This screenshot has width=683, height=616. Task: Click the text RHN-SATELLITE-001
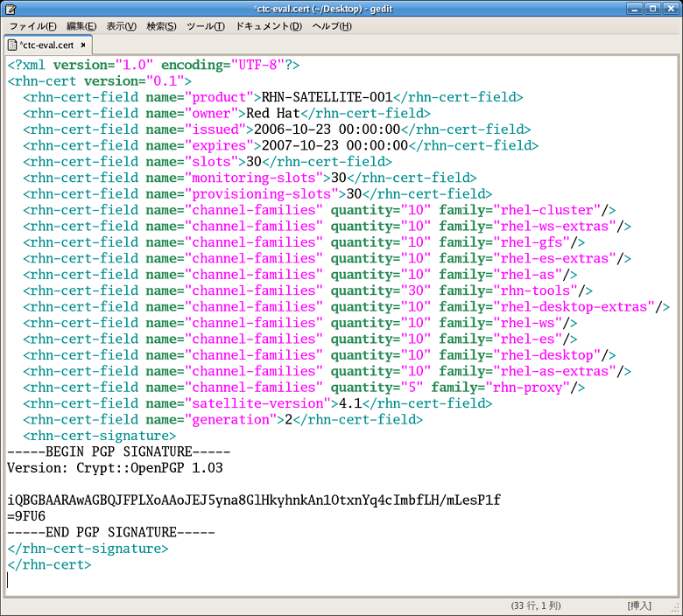tap(327, 97)
